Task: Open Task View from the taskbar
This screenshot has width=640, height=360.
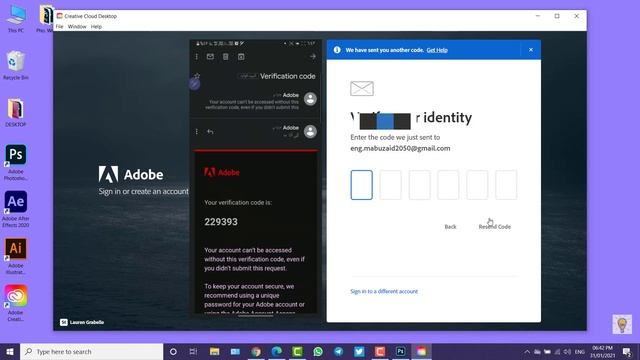Action: [193, 351]
